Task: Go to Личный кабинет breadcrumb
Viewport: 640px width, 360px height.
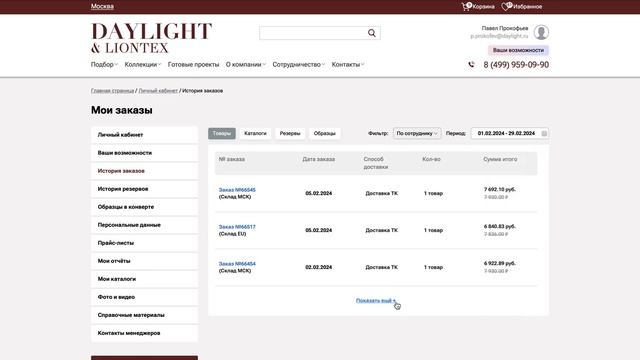Action: click(x=158, y=91)
